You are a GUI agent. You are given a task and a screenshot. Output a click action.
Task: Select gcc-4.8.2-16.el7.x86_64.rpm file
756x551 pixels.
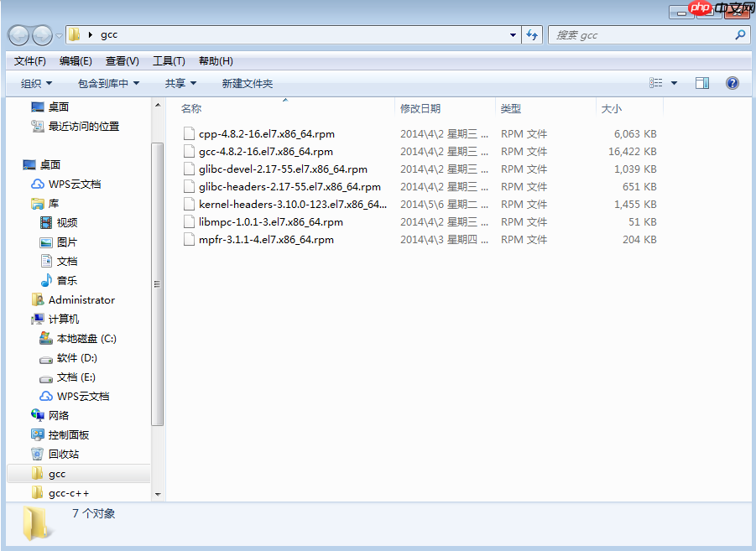point(265,151)
